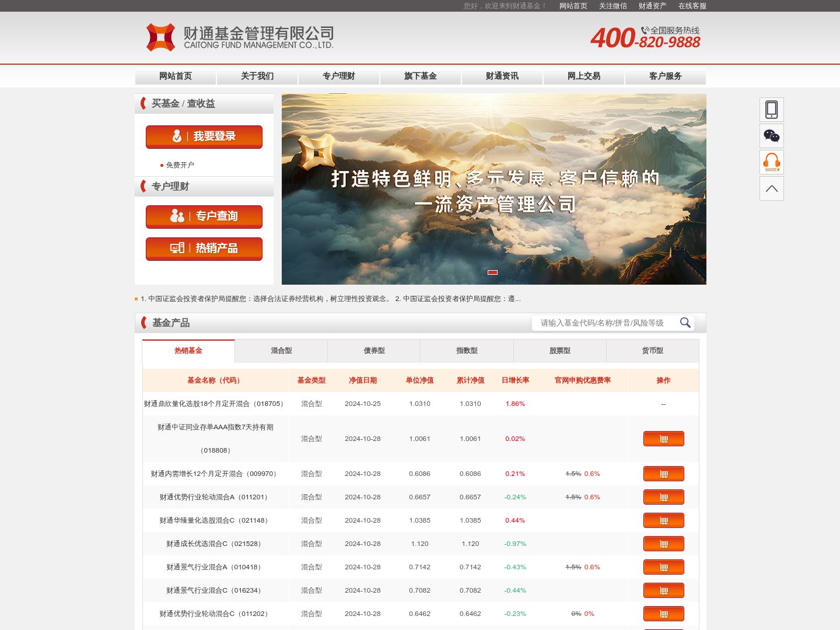Open 关于我们 navigation menu

(x=257, y=76)
